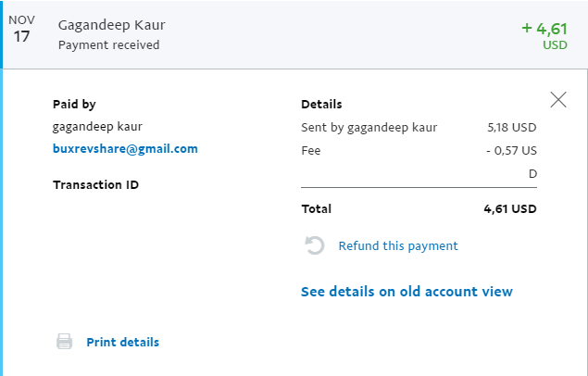The image size is (588, 376).
Task: Click the Payment received status text
Action: point(108,45)
